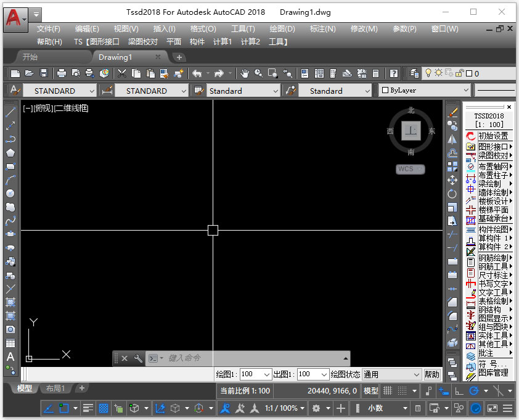
Task: Click 初始设置 in the TSSD panel
Action: pos(493,136)
